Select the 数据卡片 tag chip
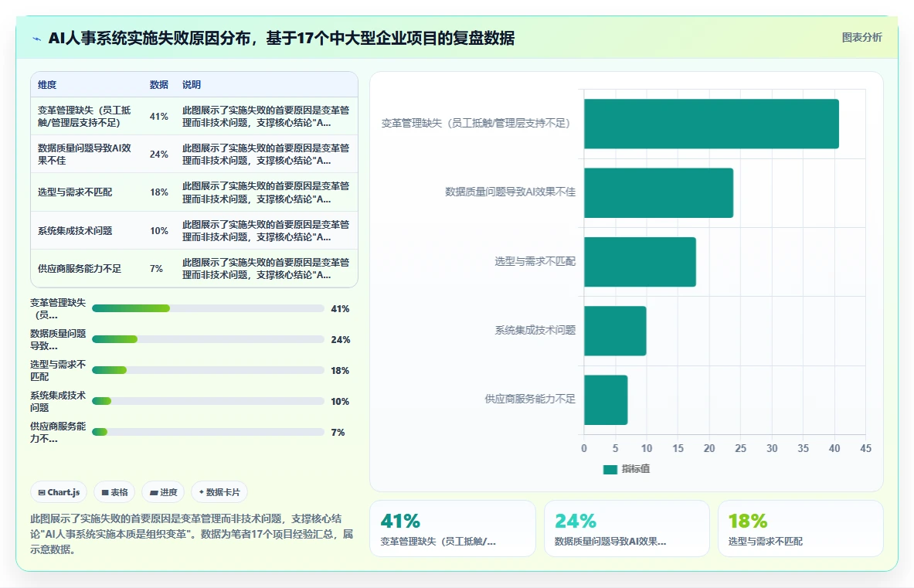Viewport: 914px width, 588px height. (219, 492)
